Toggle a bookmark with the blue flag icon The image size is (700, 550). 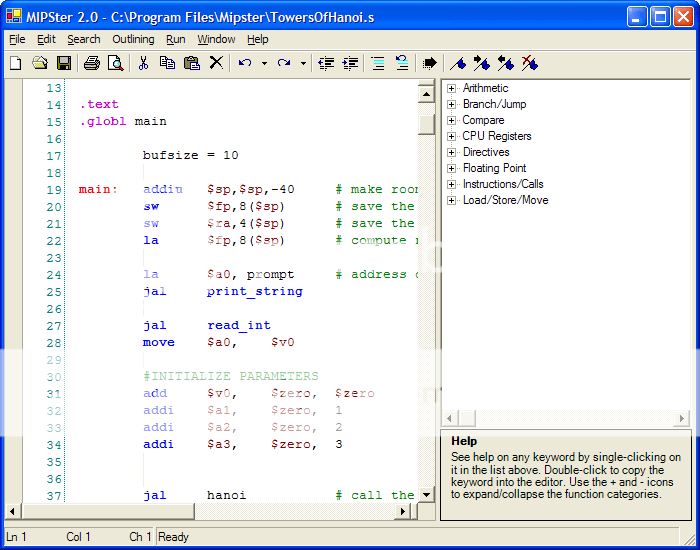pyautogui.click(x=458, y=64)
